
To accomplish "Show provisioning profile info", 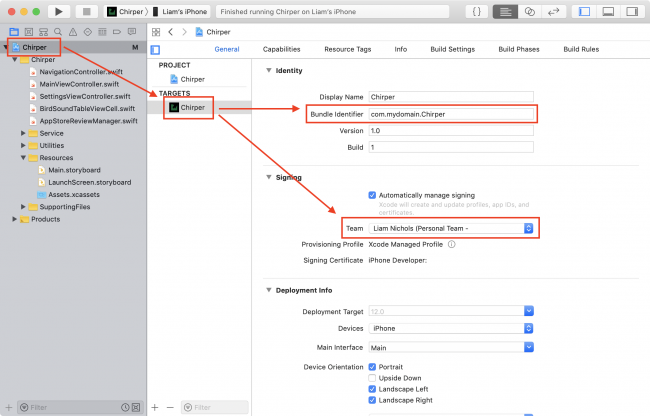I will [451, 244].
